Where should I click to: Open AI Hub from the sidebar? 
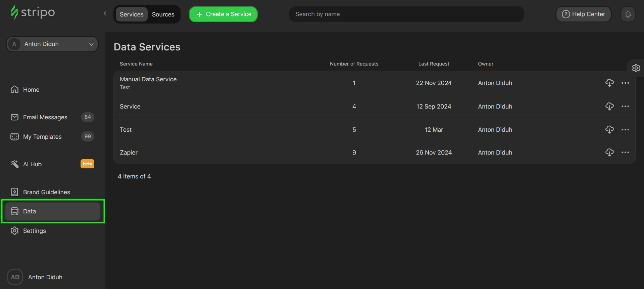(x=33, y=164)
